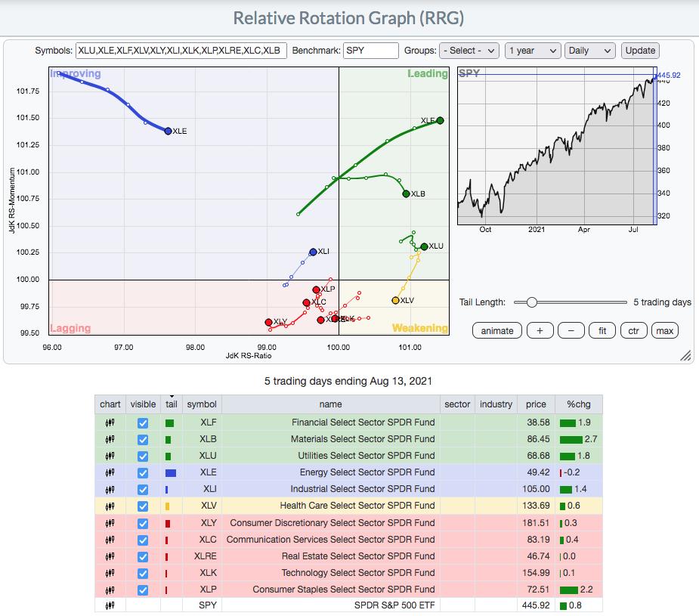Click the fit button
Image resolution: width=699 pixels, height=616 pixels.
(602, 331)
